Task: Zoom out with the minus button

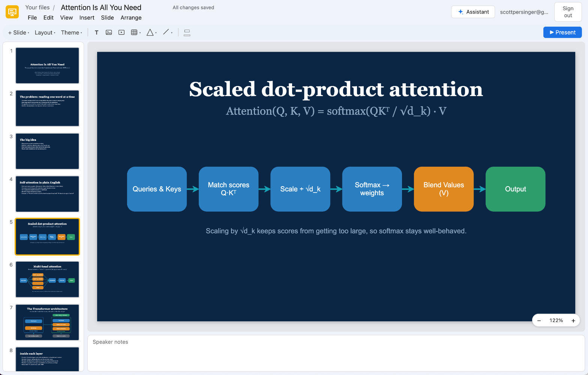Action: pos(539,321)
